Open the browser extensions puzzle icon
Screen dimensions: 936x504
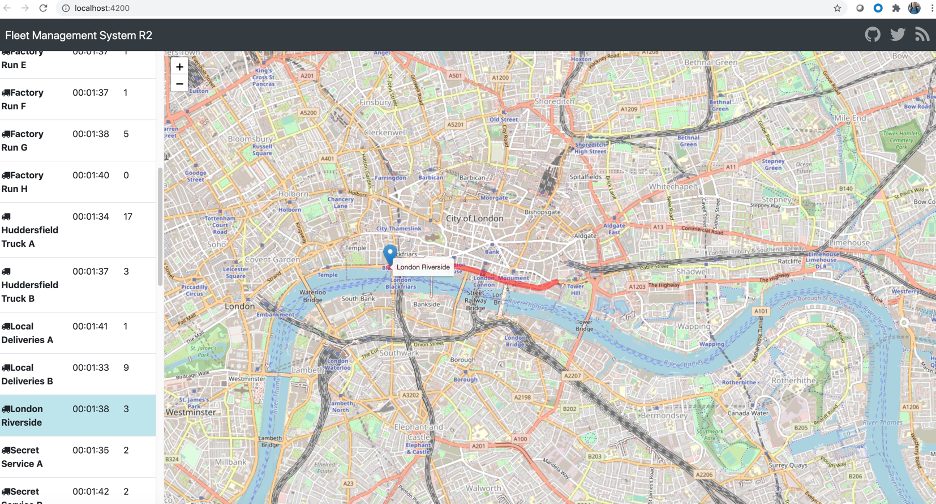(895, 8)
